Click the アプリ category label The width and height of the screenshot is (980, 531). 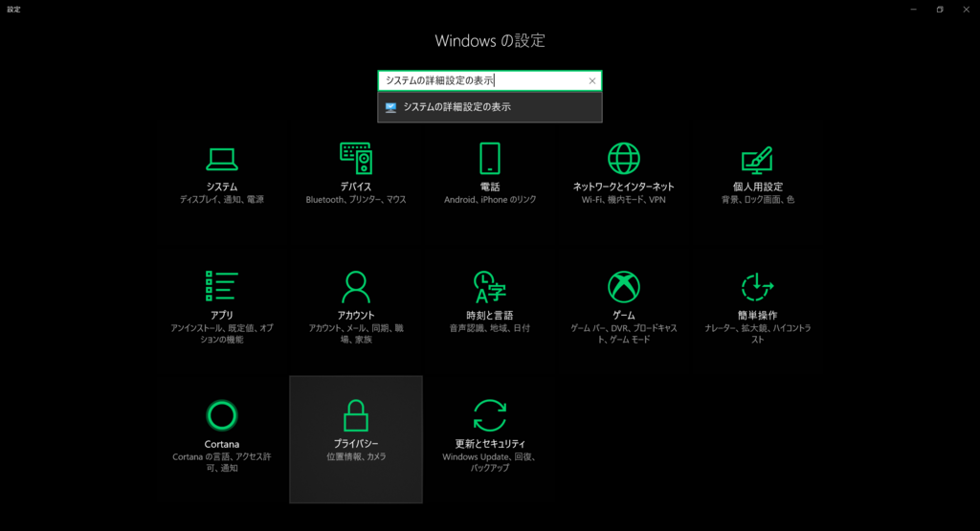click(222, 316)
